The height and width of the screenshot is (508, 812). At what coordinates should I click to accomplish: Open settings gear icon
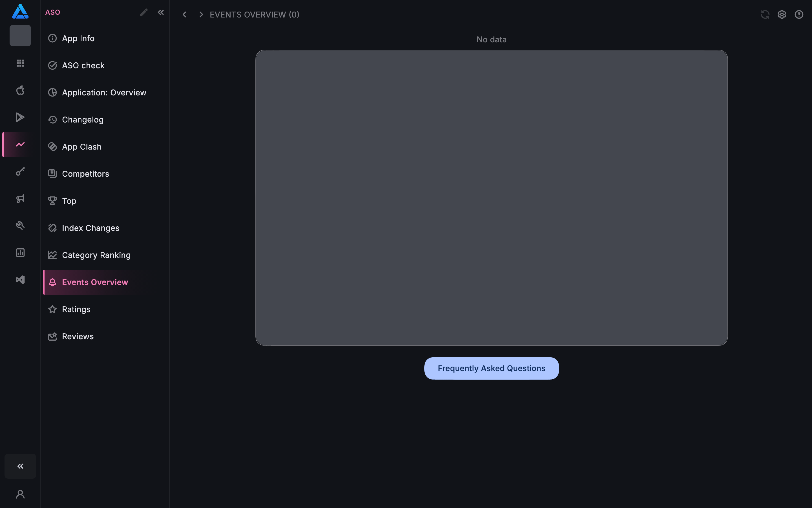782,14
